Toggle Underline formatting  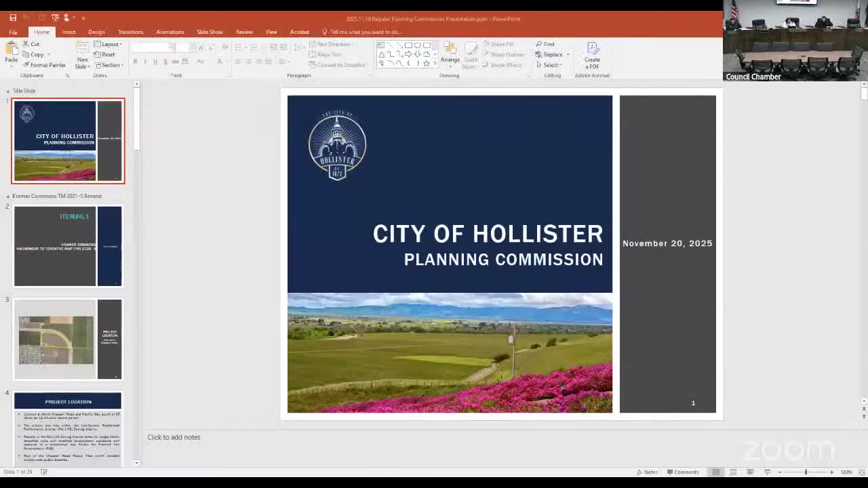[x=155, y=62]
